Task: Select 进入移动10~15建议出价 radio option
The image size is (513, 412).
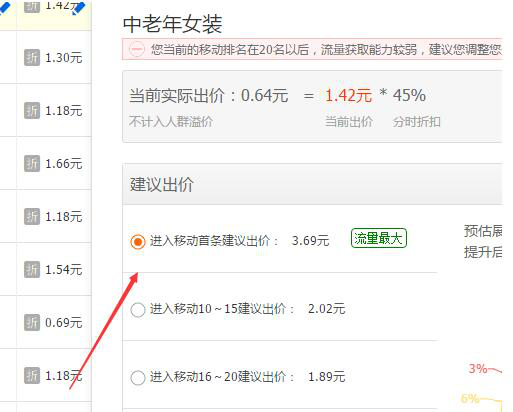Action: pos(138,310)
